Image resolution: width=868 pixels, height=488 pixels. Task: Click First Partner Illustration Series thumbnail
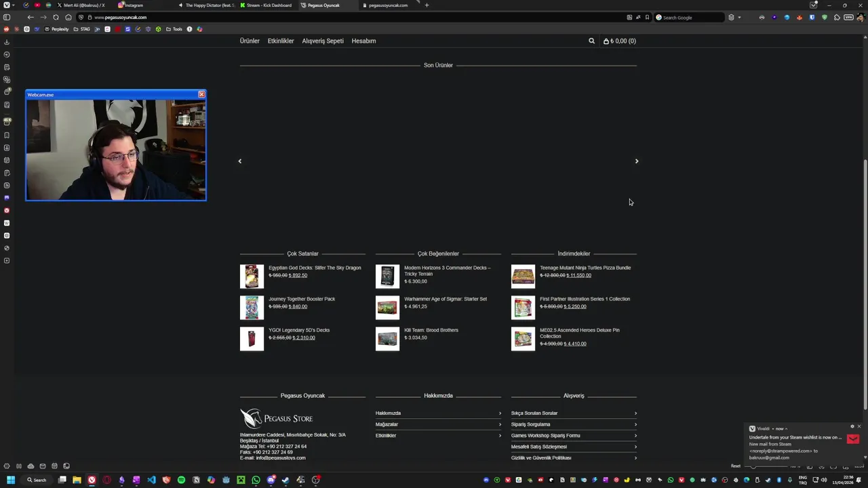[x=523, y=308]
